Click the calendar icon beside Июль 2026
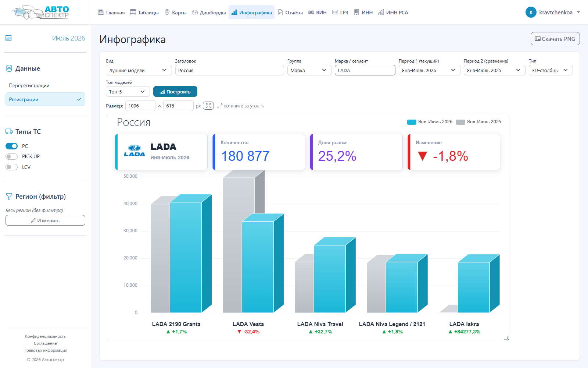 [8, 38]
